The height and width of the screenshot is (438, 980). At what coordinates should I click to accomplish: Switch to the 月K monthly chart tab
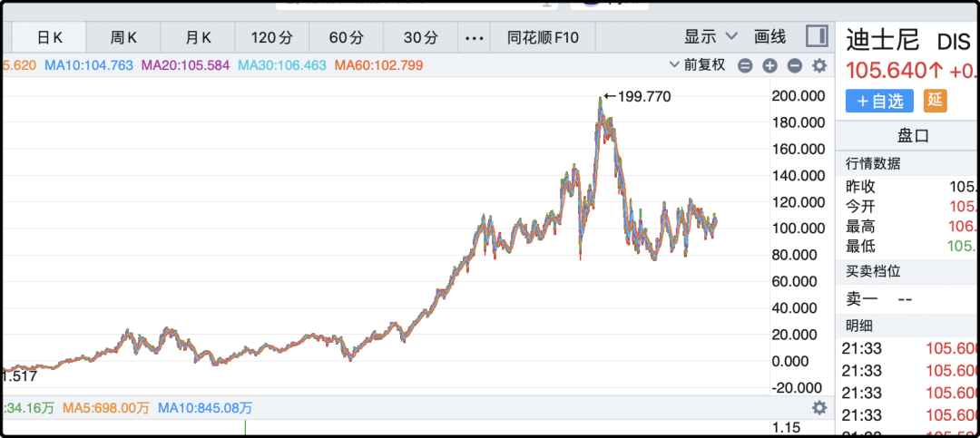point(198,38)
